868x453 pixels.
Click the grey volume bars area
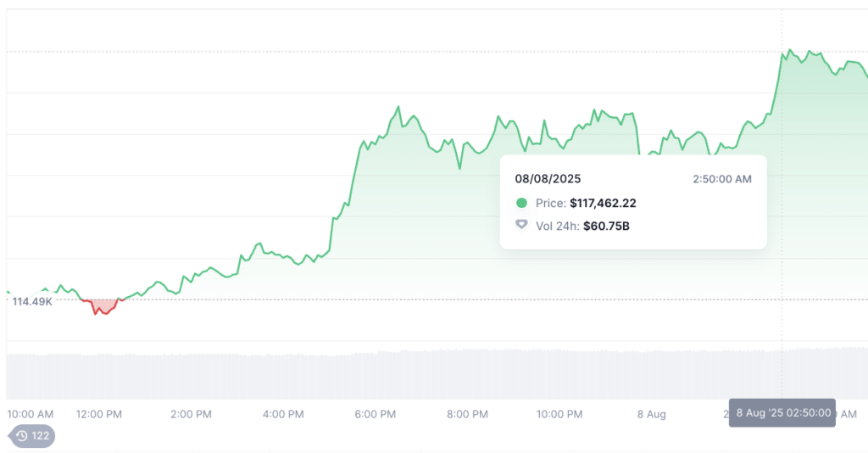tap(437, 374)
